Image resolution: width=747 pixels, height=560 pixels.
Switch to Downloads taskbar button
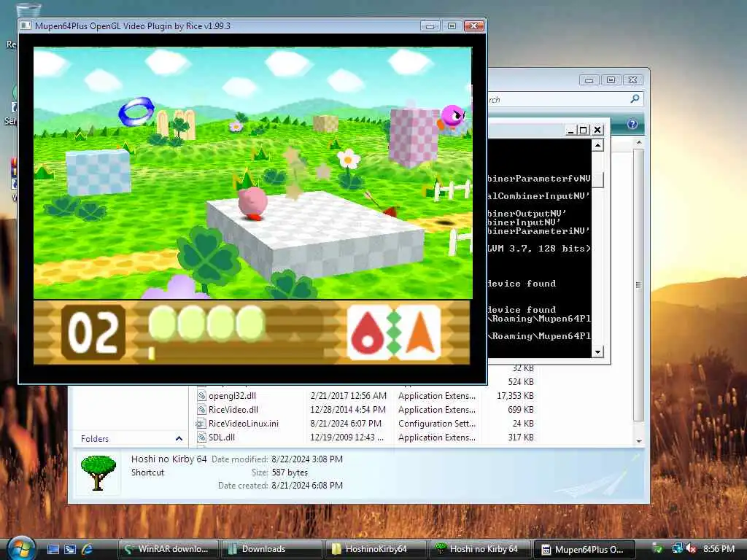271,549
